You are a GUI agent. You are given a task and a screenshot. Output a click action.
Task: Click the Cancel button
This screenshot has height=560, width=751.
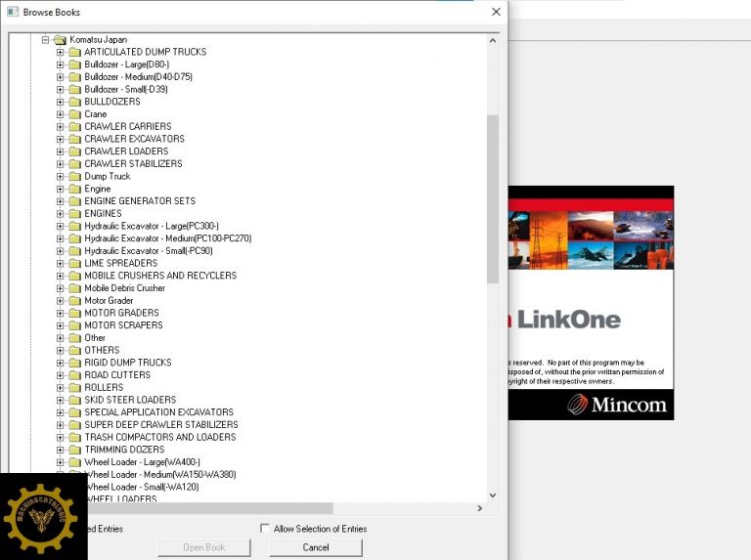pyautogui.click(x=316, y=547)
